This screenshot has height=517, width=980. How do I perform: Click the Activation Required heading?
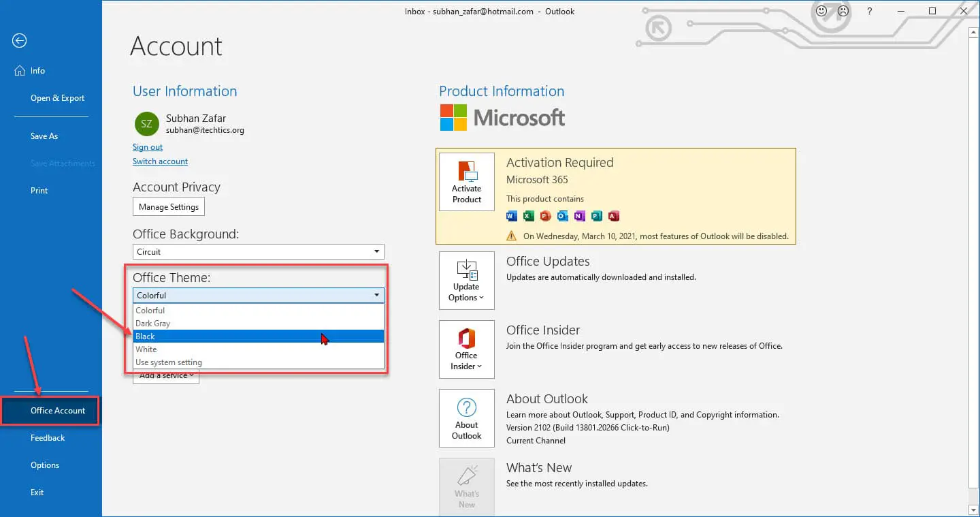(x=560, y=163)
